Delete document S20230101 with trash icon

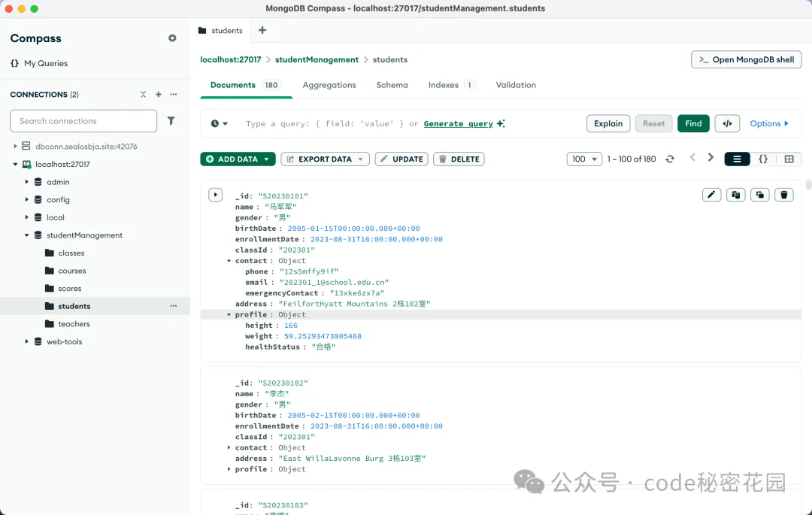784,195
